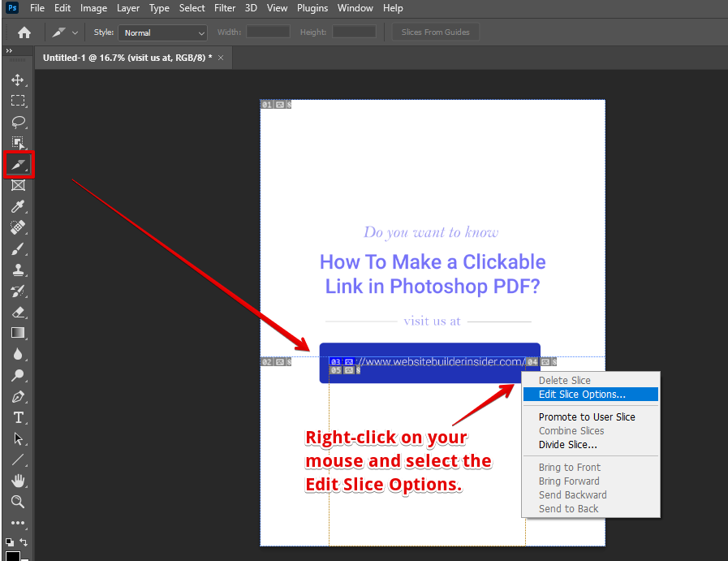The height and width of the screenshot is (561, 728).
Task: Swap foreground and background colors
Action: tap(24, 542)
